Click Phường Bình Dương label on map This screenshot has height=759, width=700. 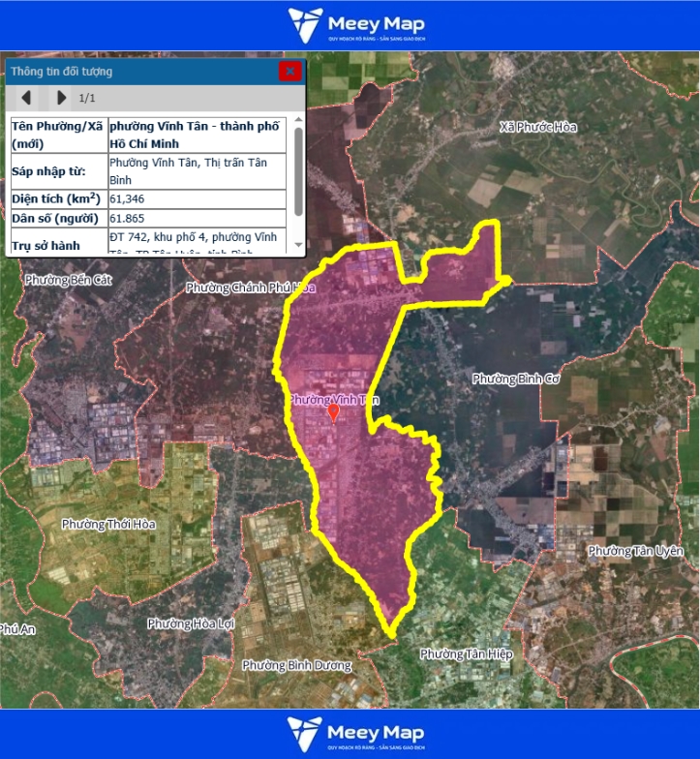coord(290,665)
